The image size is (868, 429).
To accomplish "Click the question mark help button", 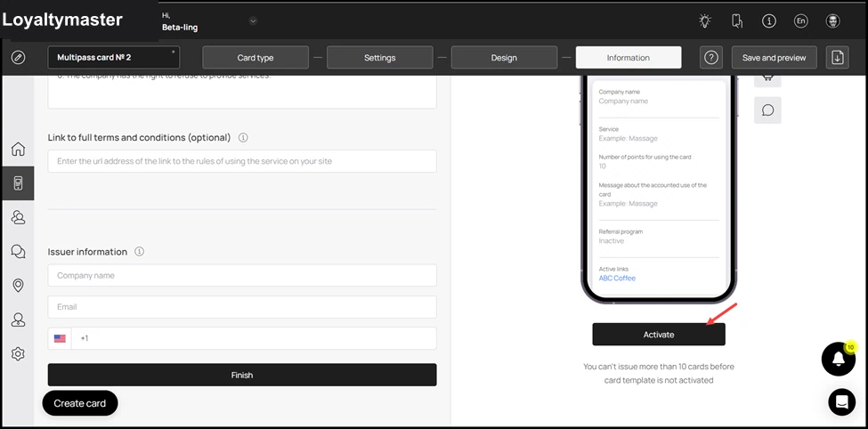I will click(x=711, y=58).
